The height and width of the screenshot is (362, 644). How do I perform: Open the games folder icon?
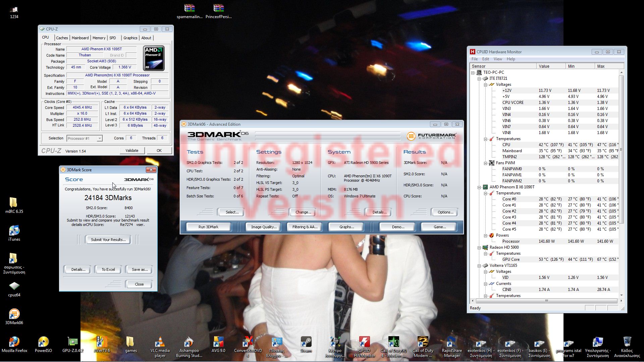[131, 345]
